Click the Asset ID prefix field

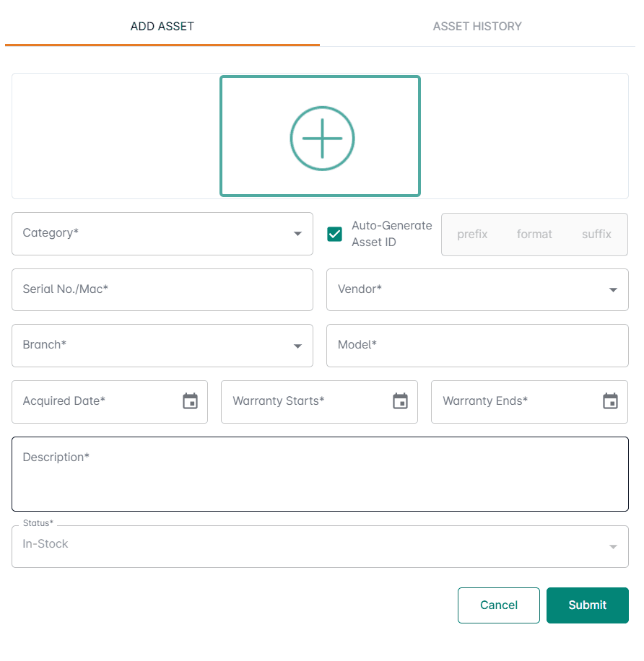[x=472, y=235]
